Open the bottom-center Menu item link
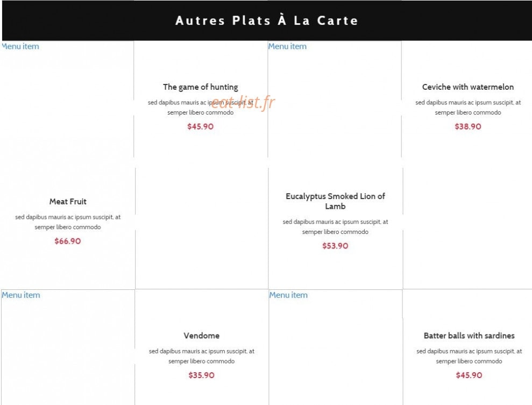 [288, 295]
